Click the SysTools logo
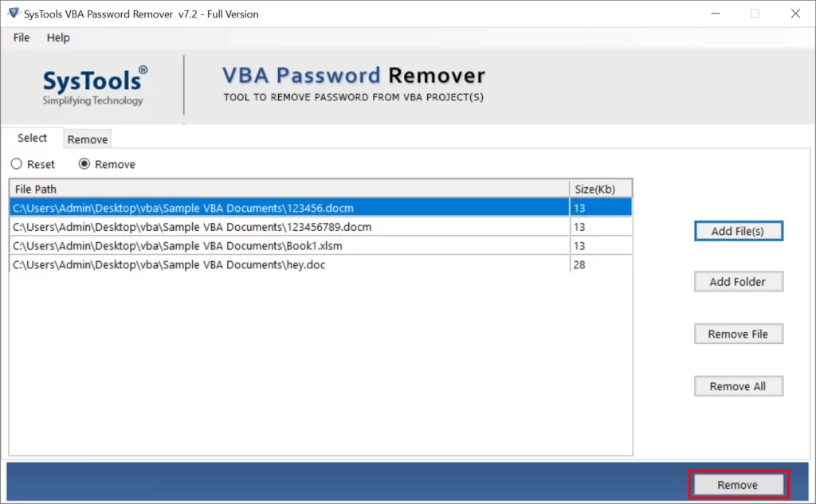Viewport: 816px width, 504px height. point(95,86)
